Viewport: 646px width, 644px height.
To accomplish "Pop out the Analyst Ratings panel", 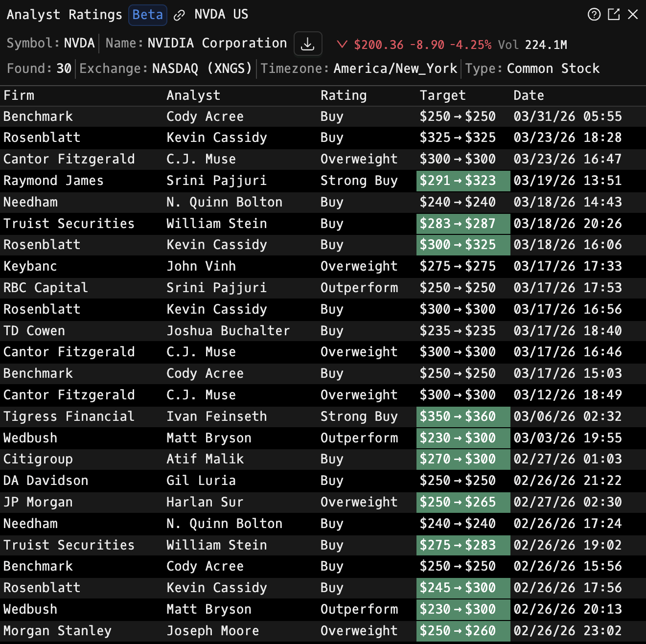I will pos(614,15).
